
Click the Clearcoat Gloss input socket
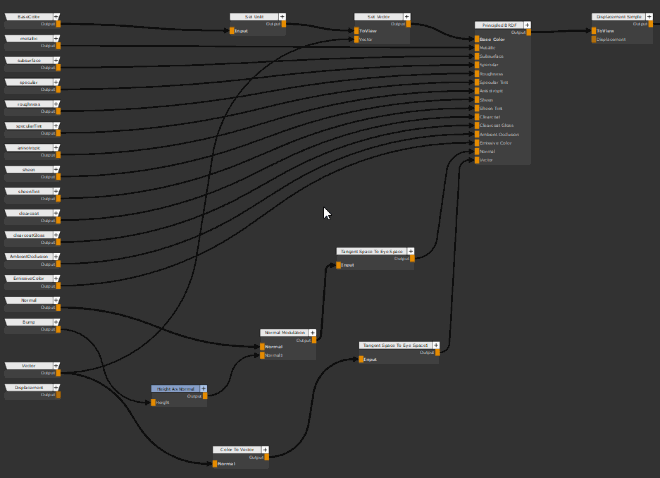pos(477,125)
